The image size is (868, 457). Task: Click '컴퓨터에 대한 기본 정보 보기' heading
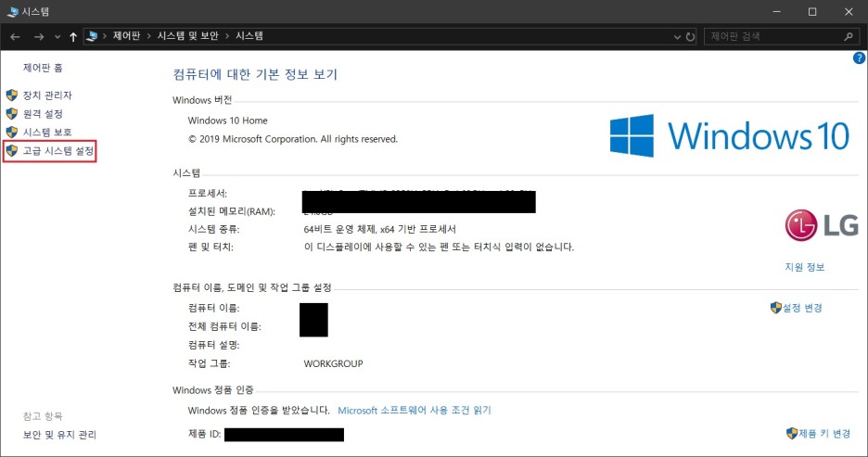click(255, 75)
